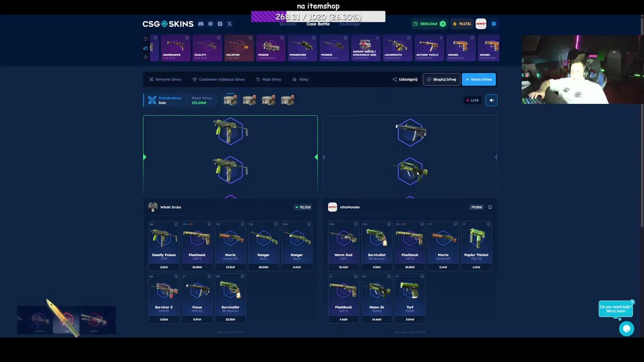
Task: Open the Aktywne bitwy tab
Action: point(165,79)
